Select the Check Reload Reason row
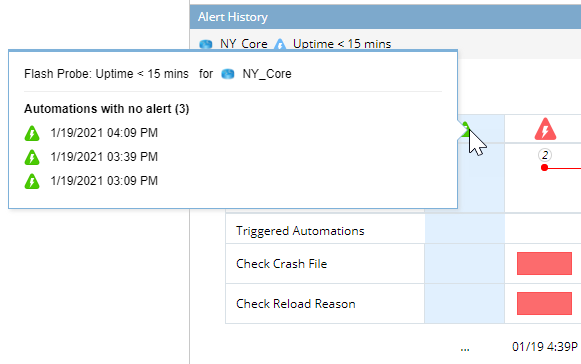 pos(403,304)
